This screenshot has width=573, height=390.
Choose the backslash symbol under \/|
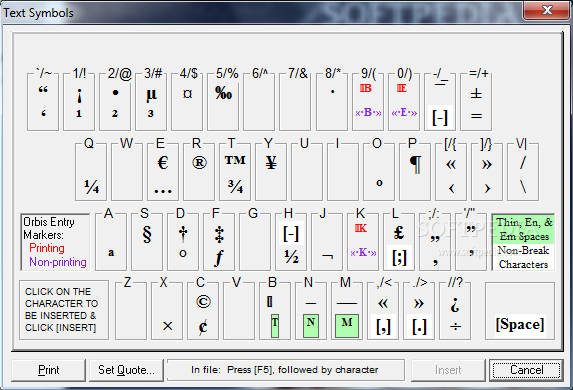(x=523, y=187)
